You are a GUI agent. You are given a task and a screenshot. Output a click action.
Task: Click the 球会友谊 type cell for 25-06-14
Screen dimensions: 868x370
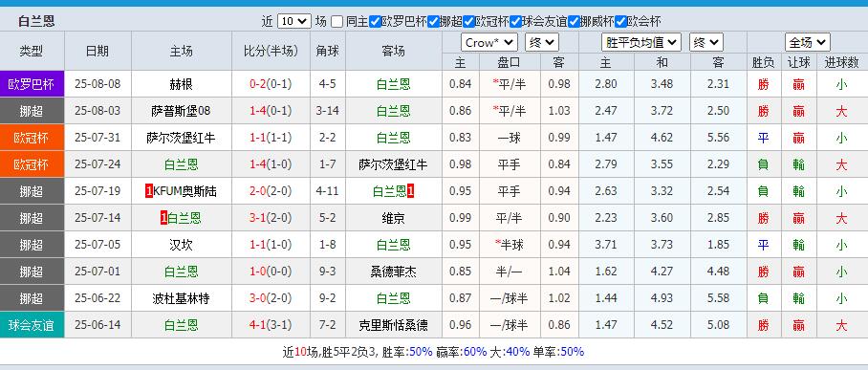click(x=33, y=324)
